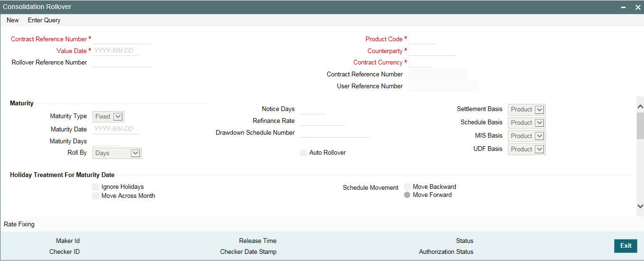
Task: Open the Enter Query action
Action: [x=44, y=20]
